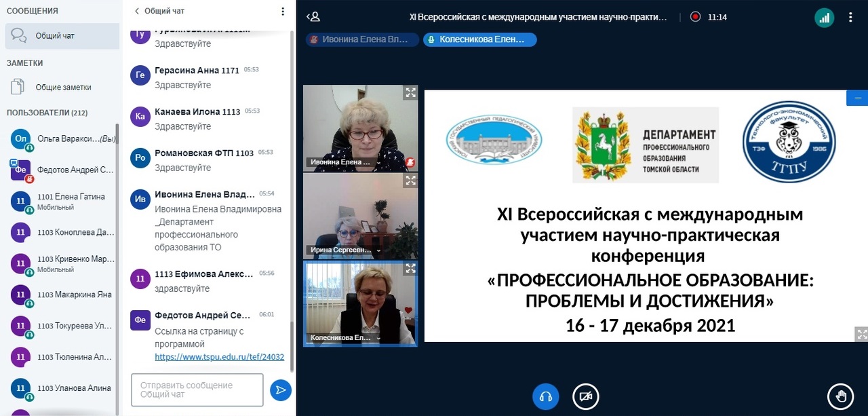Open connection status indicator
This screenshot has height=416, width=868.
(x=824, y=18)
